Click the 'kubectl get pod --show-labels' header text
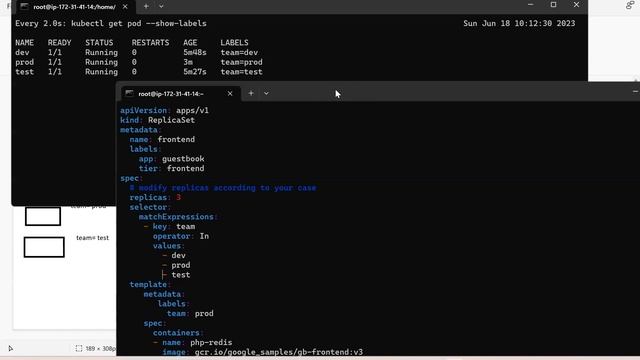640x360 pixels. [139, 24]
